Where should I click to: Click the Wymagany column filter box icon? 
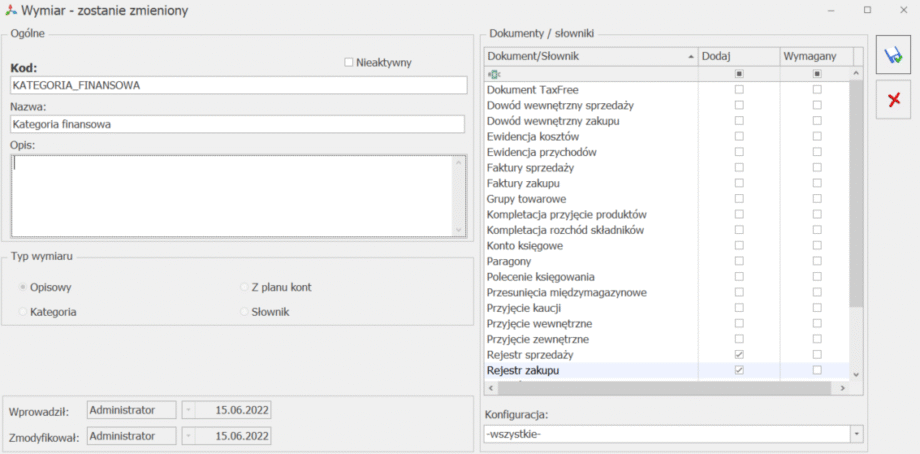(816, 74)
